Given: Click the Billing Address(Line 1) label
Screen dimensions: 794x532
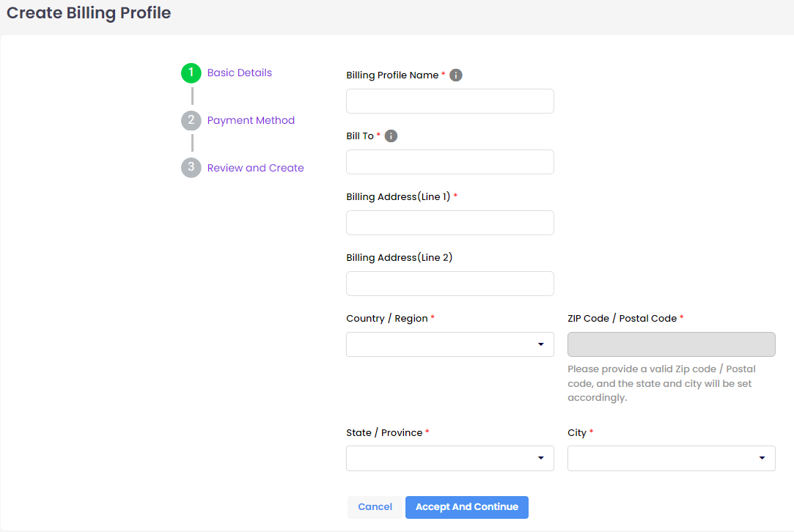Looking at the screenshot, I should (398, 197).
